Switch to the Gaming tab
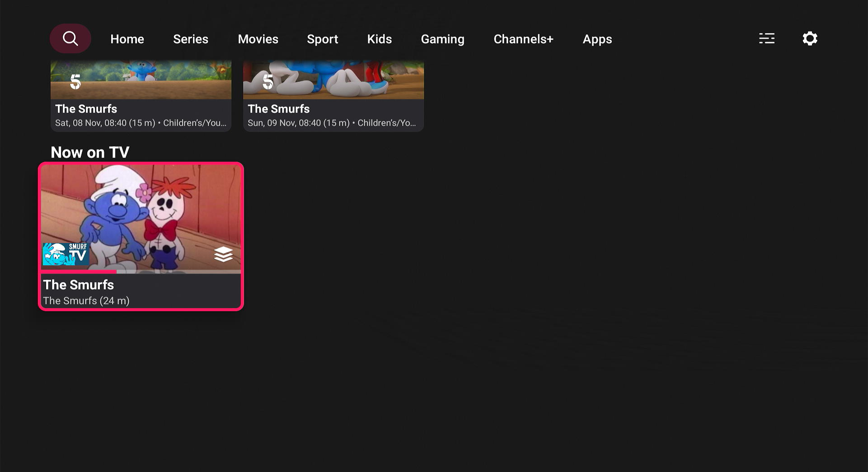 coord(442,39)
